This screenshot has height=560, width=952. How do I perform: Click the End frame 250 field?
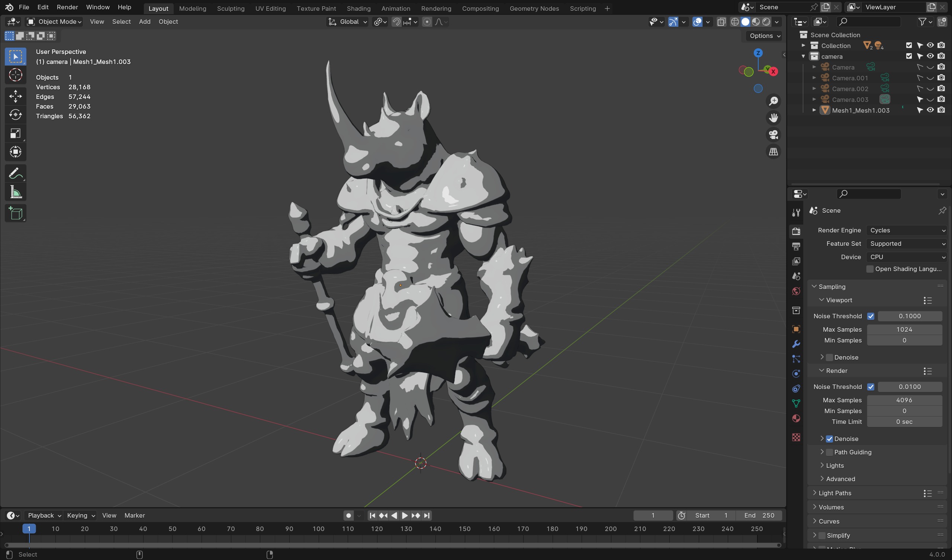(759, 515)
